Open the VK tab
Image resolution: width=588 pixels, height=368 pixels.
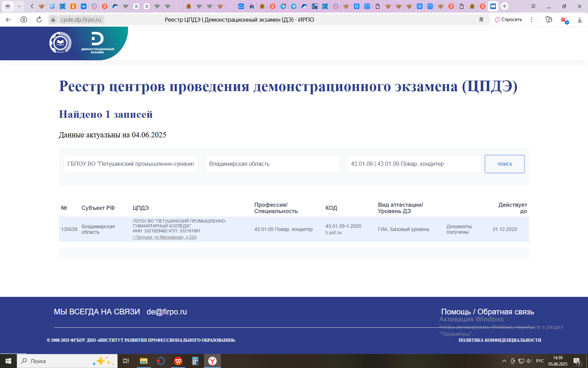click(84, 6)
